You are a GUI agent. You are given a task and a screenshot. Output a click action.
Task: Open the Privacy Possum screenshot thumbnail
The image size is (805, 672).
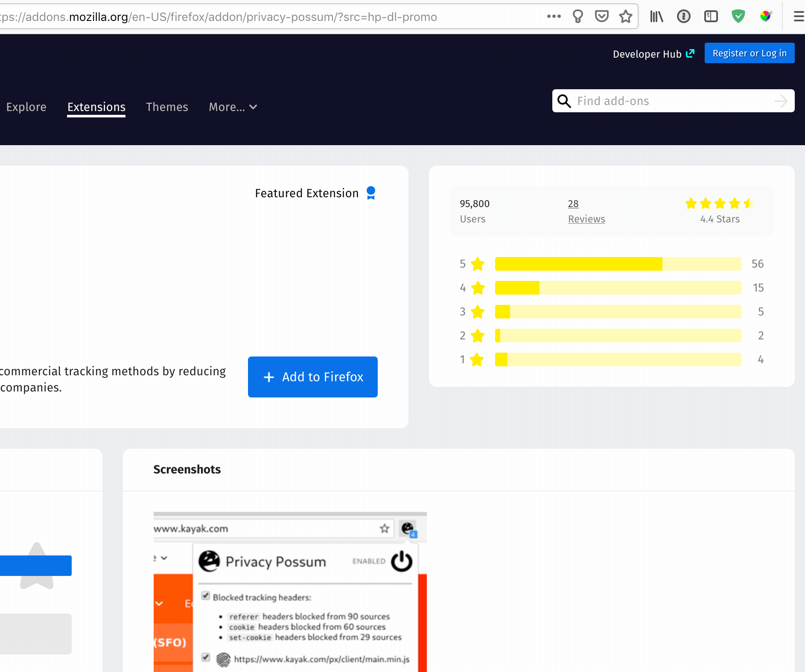pos(290,592)
